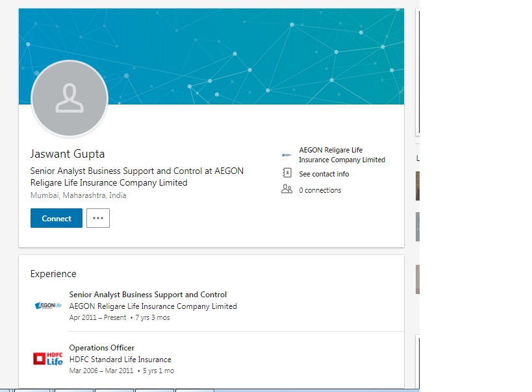Click the Connect button
Viewport: 532px width, 392px height.
coord(57,218)
